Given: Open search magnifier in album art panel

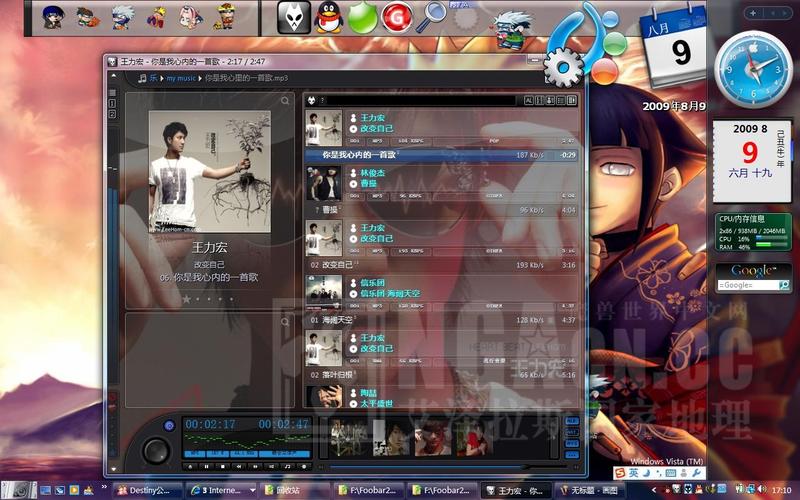Looking at the screenshot, I should click(285, 101).
